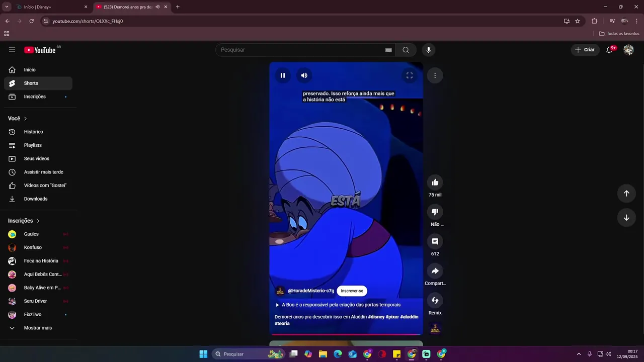Like the Short with thumbs-up icon
644x362 pixels.
coord(435,183)
